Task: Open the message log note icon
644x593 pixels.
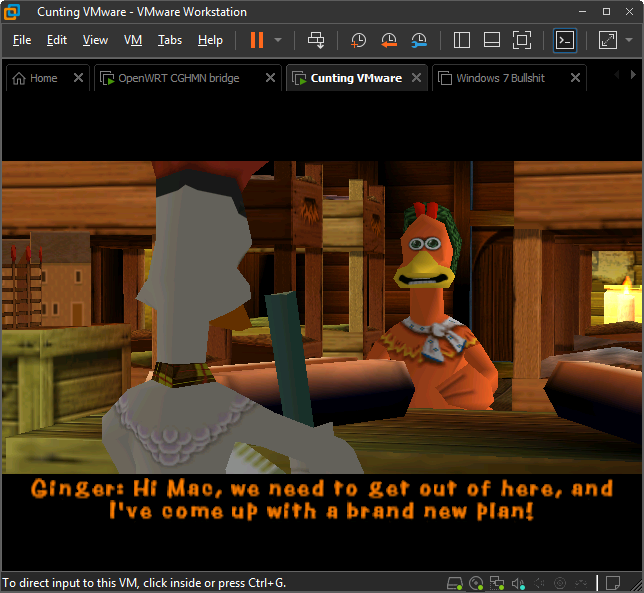Action: 613,583
